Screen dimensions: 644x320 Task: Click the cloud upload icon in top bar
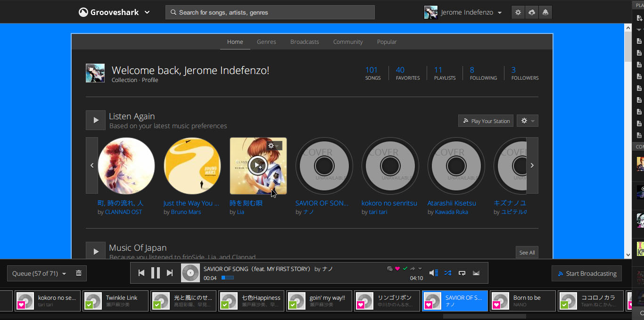coord(532,12)
